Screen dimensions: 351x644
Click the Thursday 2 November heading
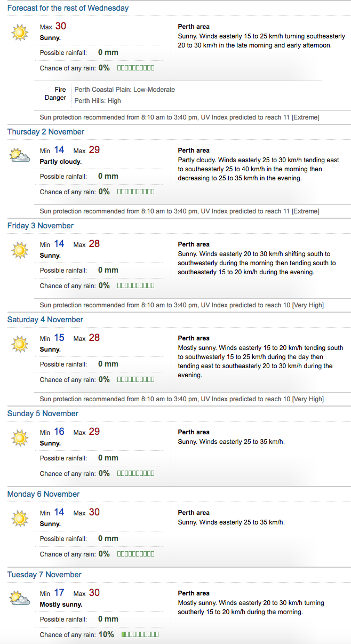pos(46,132)
